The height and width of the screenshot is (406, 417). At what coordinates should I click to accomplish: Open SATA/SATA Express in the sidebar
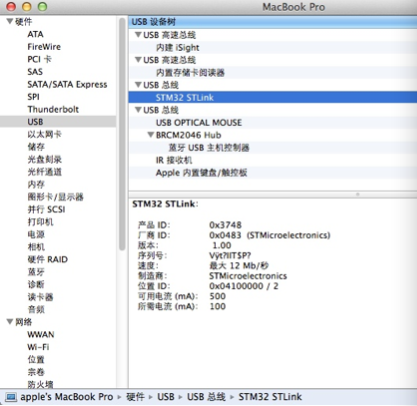click(67, 84)
